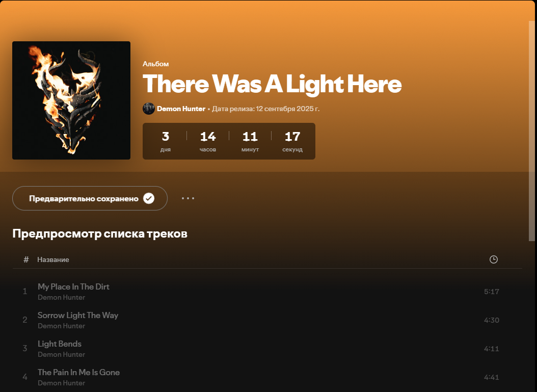
Task: Click the 5:17 duration of first track
Action: 492,292
